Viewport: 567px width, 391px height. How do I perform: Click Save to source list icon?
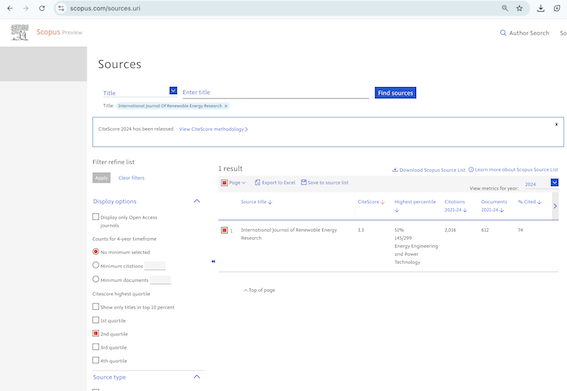point(304,182)
